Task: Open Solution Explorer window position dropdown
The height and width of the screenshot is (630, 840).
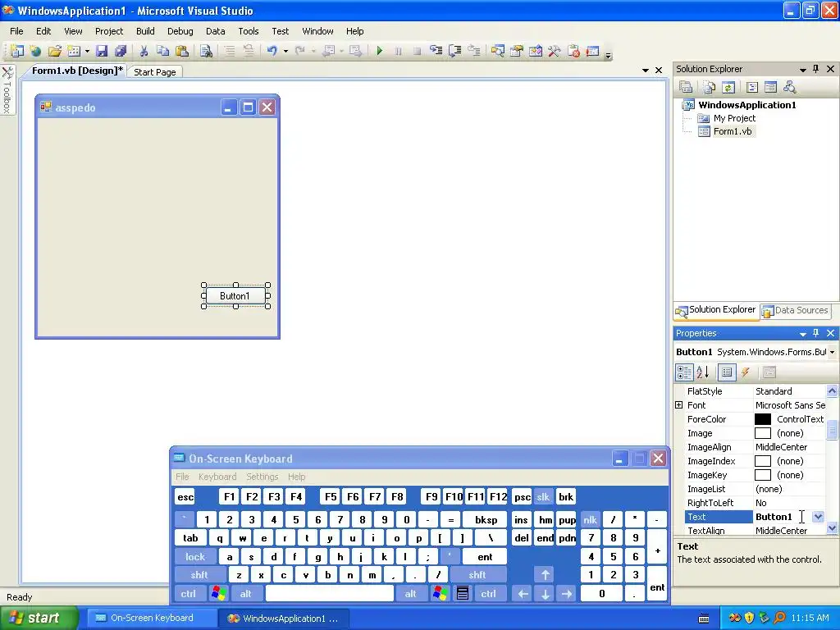Action: [x=802, y=70]
